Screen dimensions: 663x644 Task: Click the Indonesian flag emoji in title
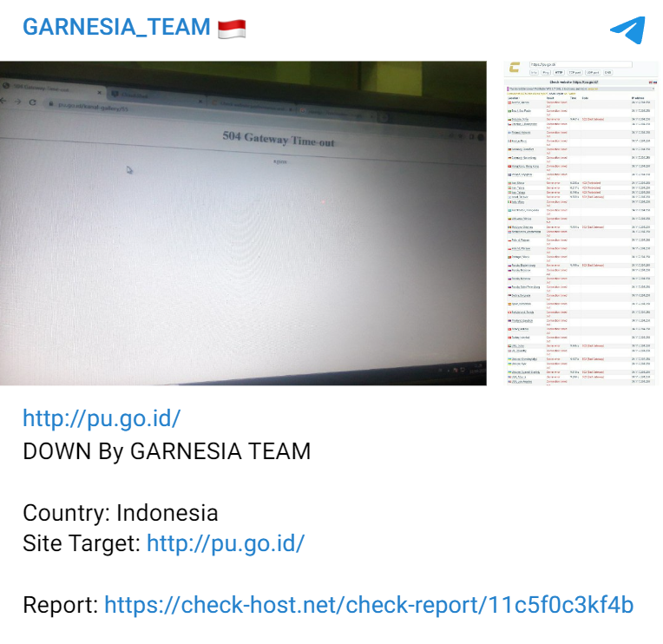coord(232,29)
